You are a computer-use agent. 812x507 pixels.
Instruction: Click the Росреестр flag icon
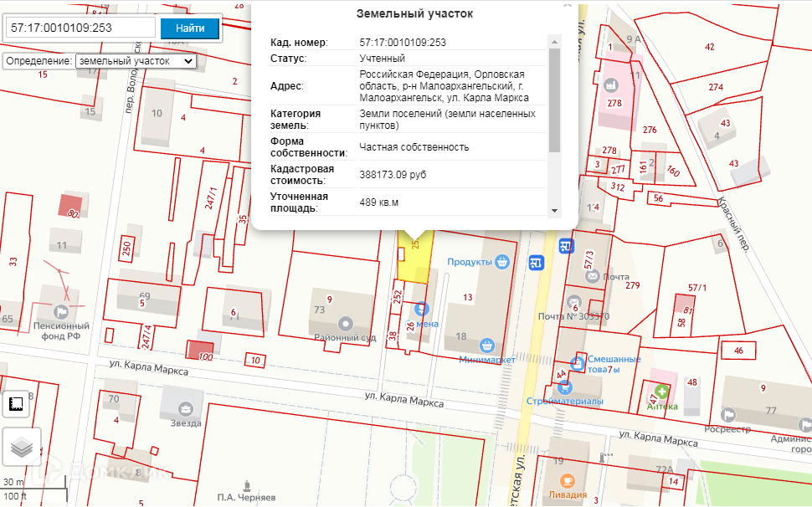click(727, 415)
